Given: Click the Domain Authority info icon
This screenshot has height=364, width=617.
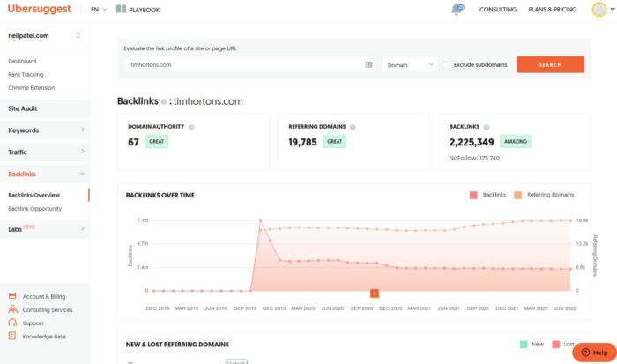Looking at the screenshot, I should pyautogui.click(x=191, y=127).
